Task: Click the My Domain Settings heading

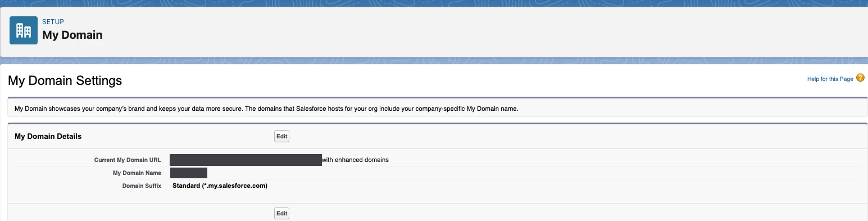Action: pos(65,81)
